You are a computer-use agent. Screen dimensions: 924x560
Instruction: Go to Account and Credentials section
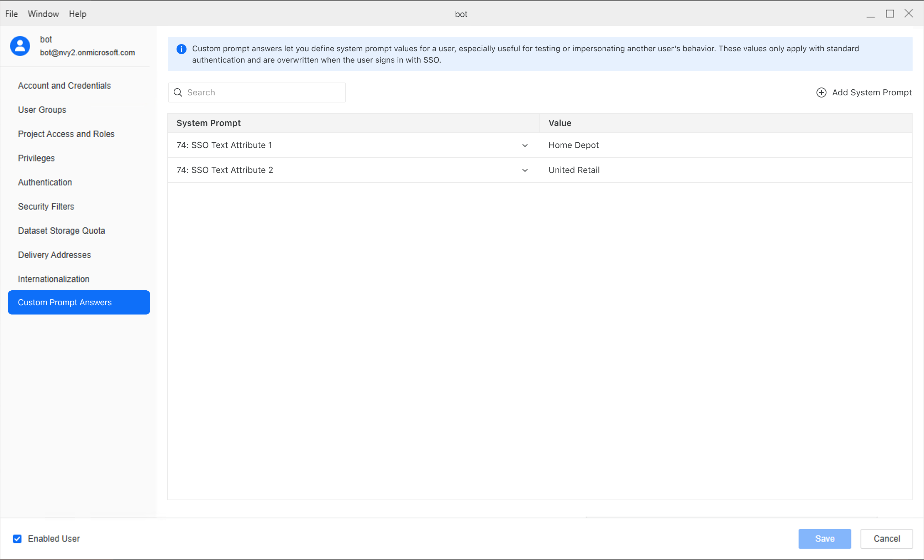[64, 86]
